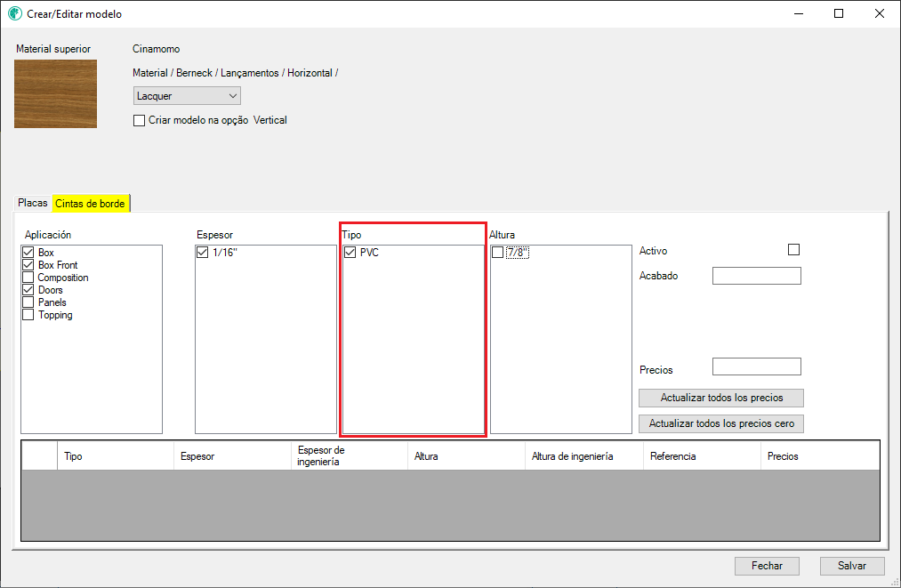Toggle the 1/16" Espesor checkbox
901x588 pixels.
(202, 253)
